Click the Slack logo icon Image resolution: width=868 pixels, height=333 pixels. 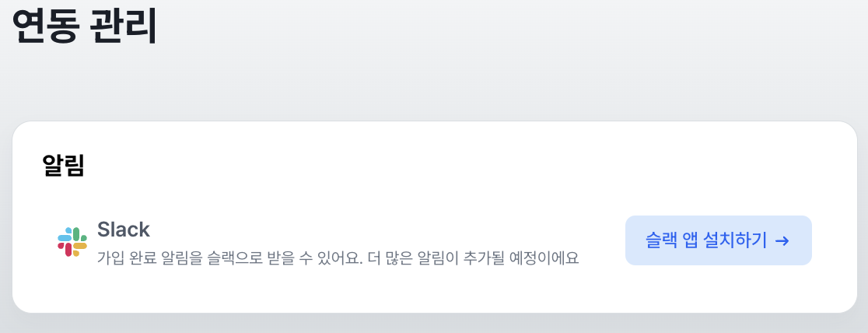tap(72, 241)
